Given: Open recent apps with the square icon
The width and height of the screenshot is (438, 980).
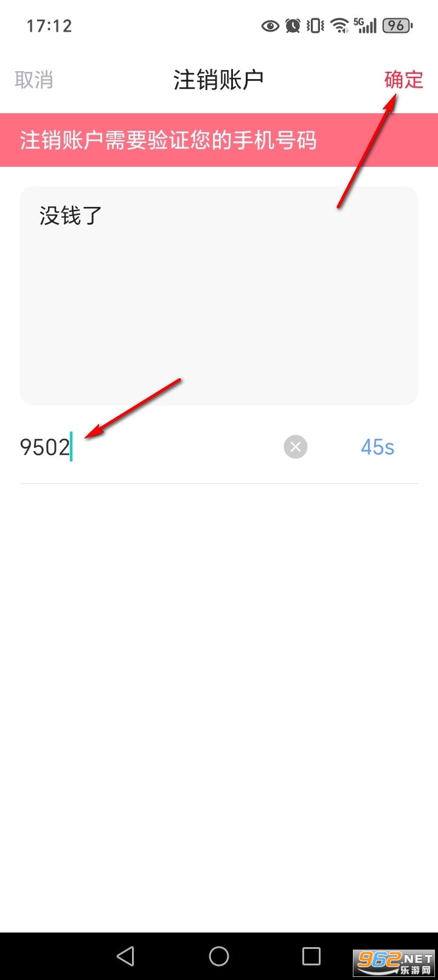Looking at the screenshot, I should coord(311,956).
